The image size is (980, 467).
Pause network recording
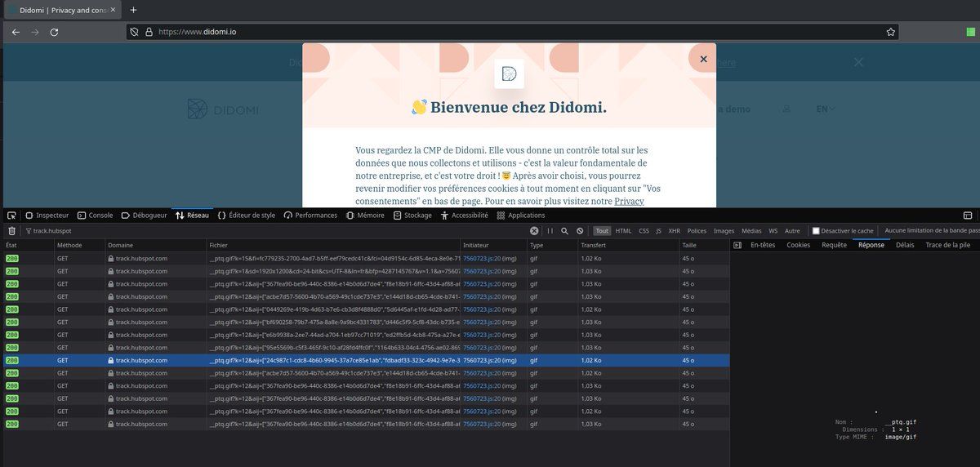550,231
